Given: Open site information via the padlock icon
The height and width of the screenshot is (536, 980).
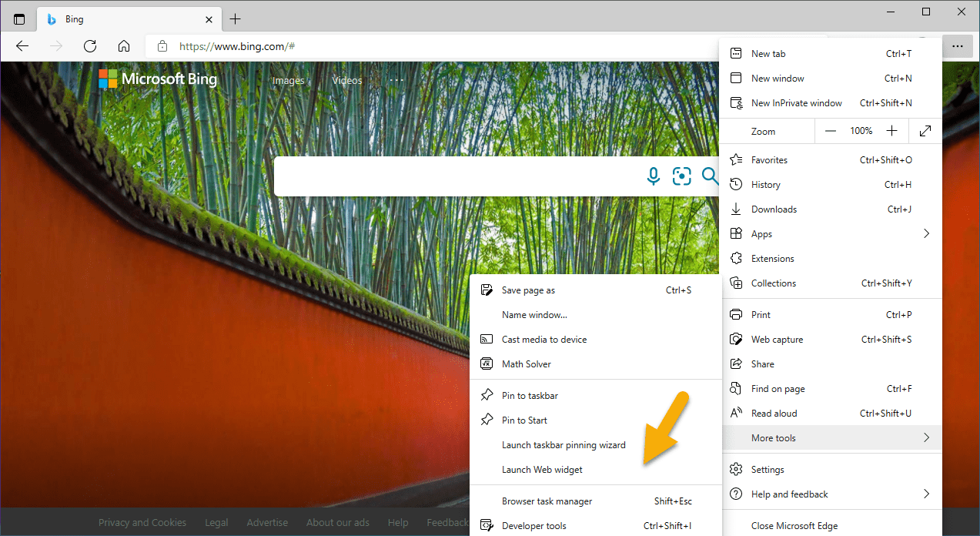Looking at the screenshot, I should (x=162, y=45).
